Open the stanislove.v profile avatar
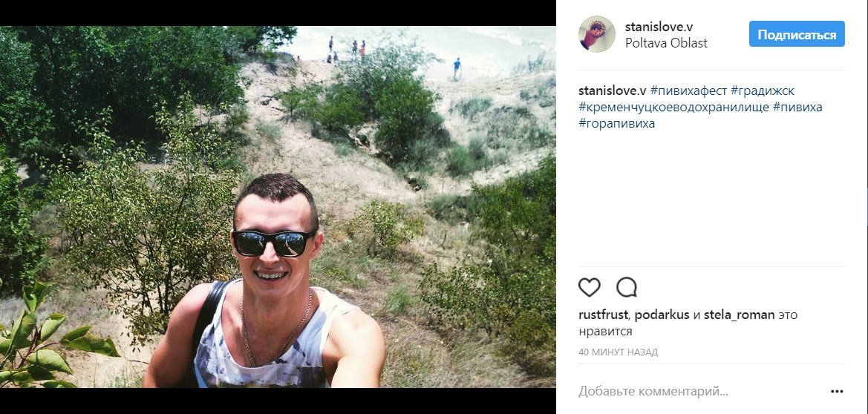The height and width of the screenshot is (414, 868). point(597,34)
